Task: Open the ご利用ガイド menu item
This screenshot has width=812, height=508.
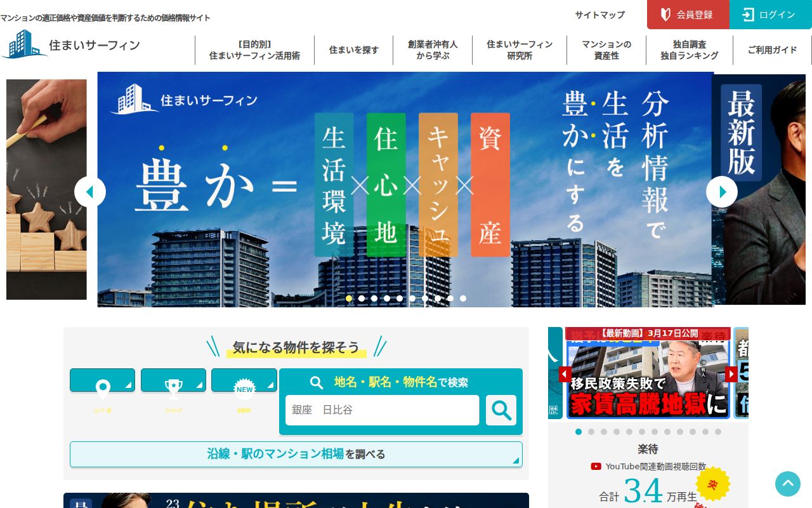Action: (772, 50)
